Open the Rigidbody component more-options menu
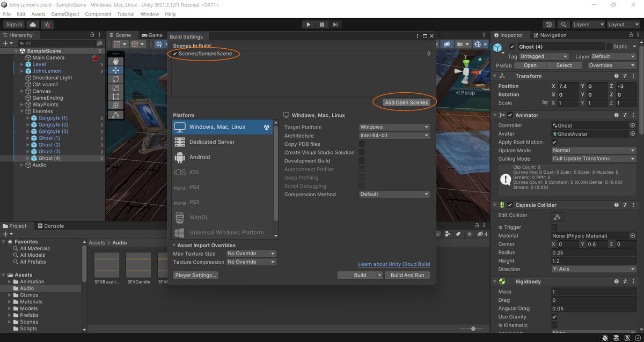The width and height of the screenshot is (644, 342). [634, 281]
